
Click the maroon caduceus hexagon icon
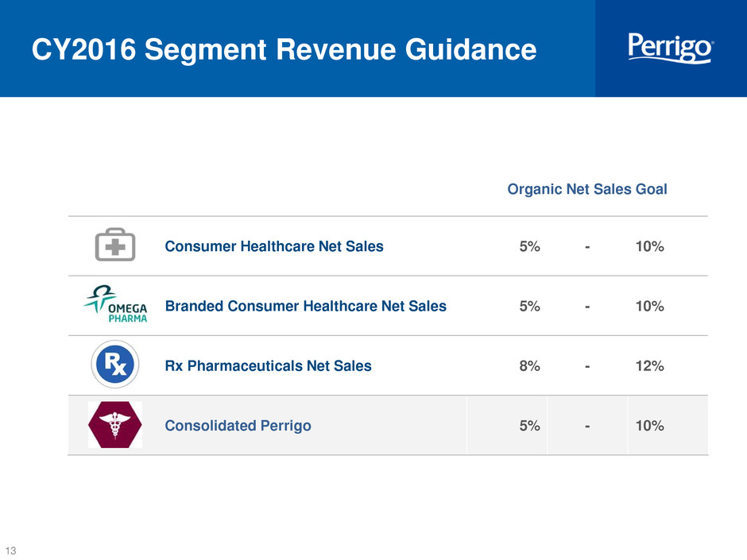click(x=114, y=424)
